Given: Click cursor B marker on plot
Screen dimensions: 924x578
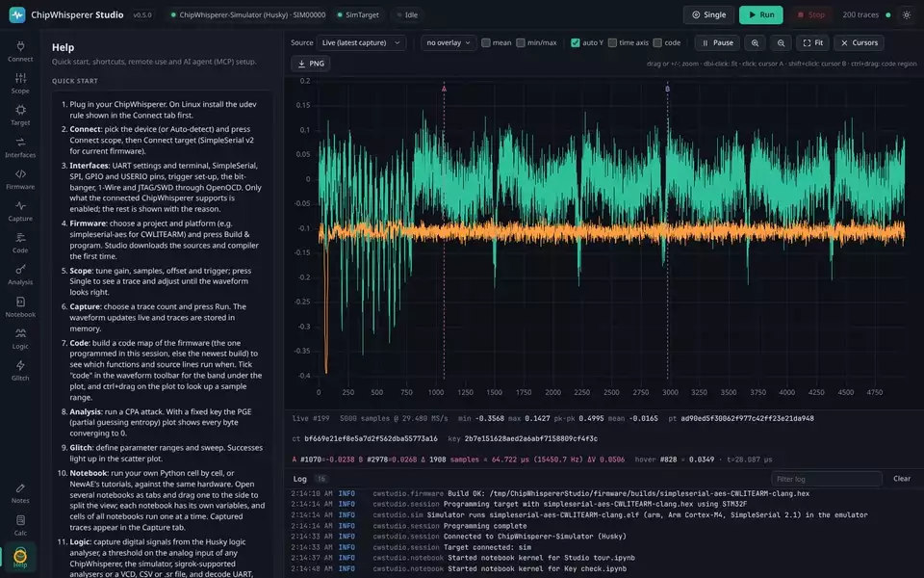Looking at the screenshot, I should (668, 89).
